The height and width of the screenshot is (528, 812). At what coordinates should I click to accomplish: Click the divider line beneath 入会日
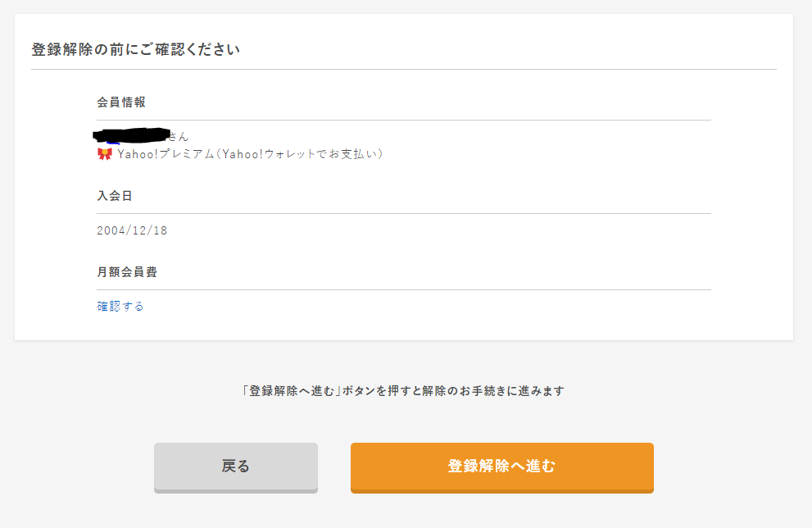[x=404, y=213]
